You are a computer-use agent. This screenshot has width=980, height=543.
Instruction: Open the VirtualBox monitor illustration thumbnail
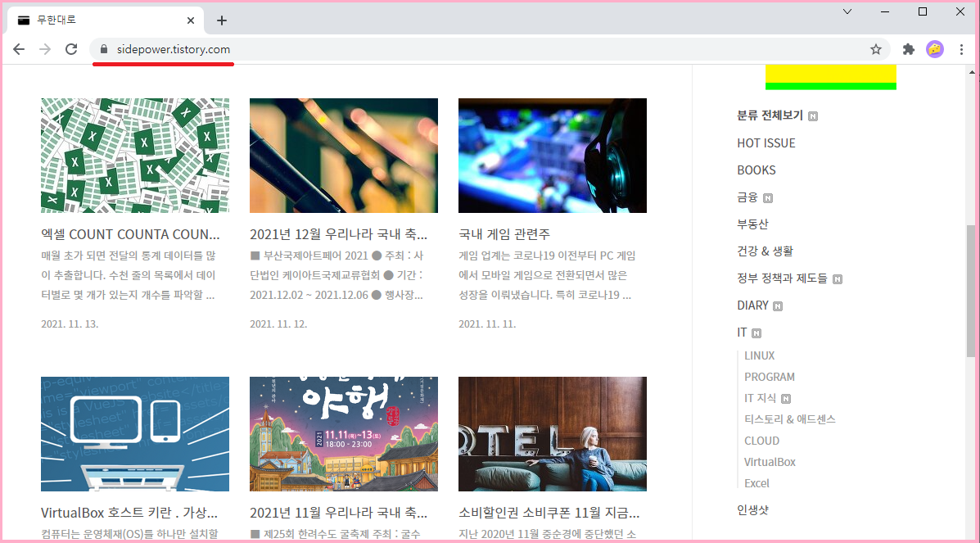click(135, 434)
